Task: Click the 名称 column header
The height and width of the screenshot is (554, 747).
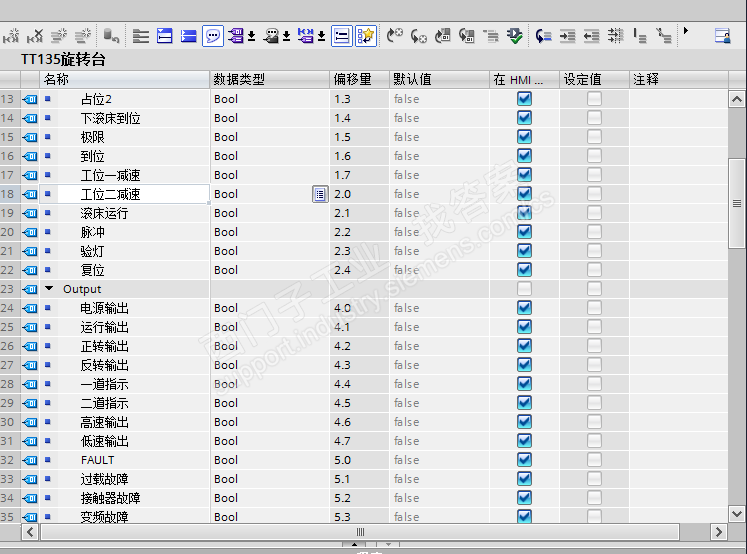Action: (x=124, y=79)
